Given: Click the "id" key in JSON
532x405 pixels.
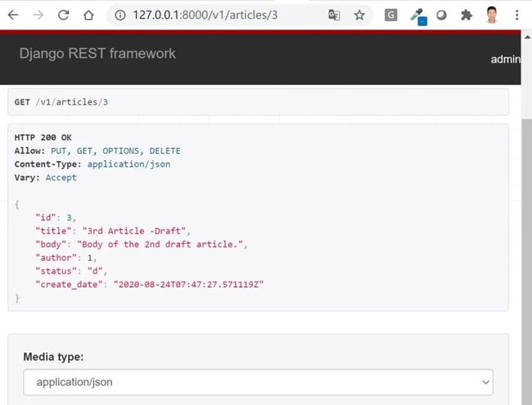Looking at the screenshot, I should point(46,218).
